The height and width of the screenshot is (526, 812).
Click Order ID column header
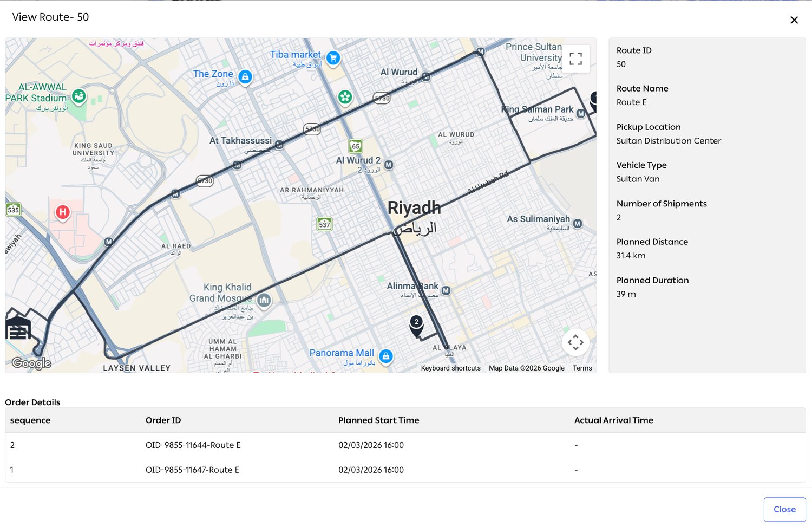pos(163,420)
